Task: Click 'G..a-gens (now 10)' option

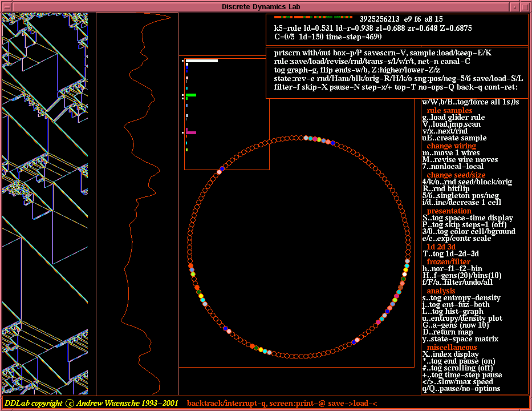Action: click(x=456, y=325)
